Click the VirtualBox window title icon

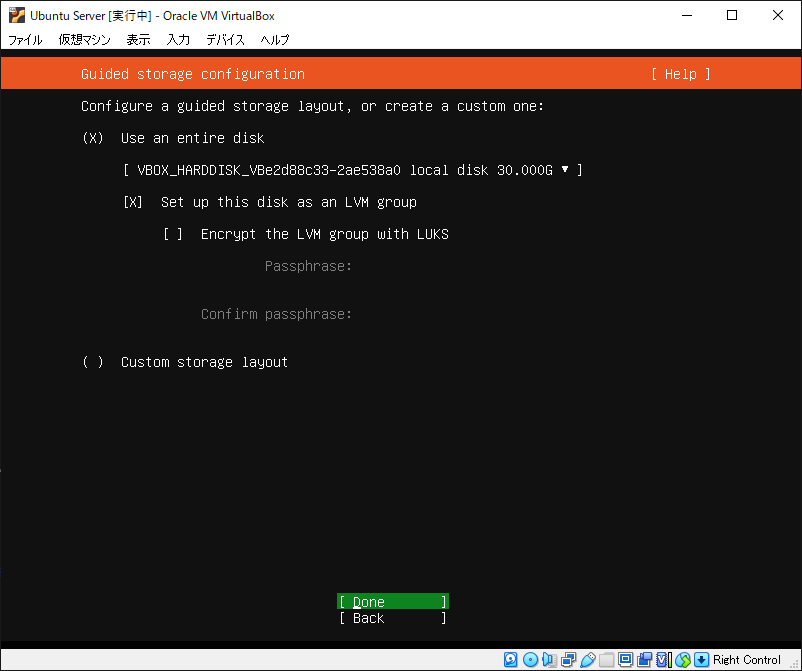click(17, 15)
